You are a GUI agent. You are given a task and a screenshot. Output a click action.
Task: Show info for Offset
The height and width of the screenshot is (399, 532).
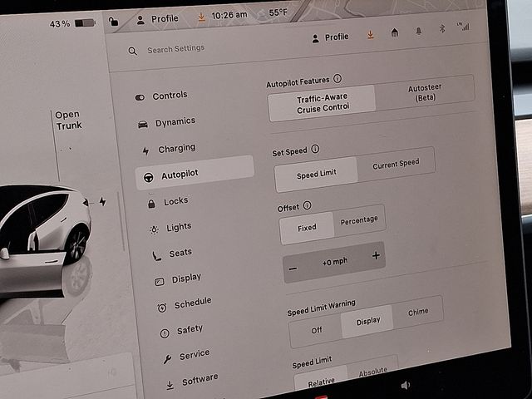tap(307, 205)
